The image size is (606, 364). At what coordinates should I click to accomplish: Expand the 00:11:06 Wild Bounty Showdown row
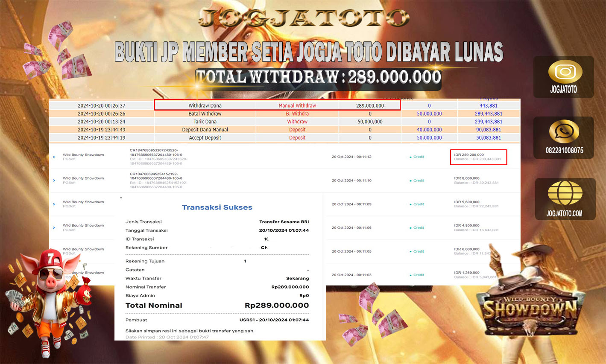click(x=54, y=228)
